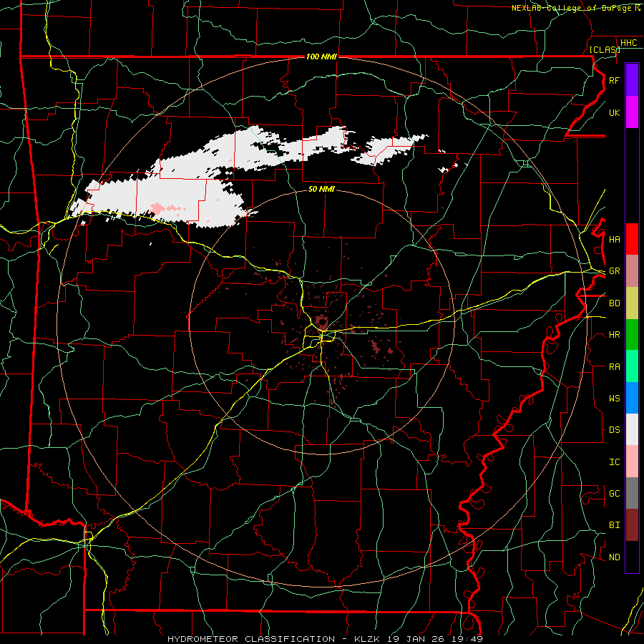Screen dimensions: 644x644
Task: Click the BD yellow legend swatch
Action: point(632,303)
